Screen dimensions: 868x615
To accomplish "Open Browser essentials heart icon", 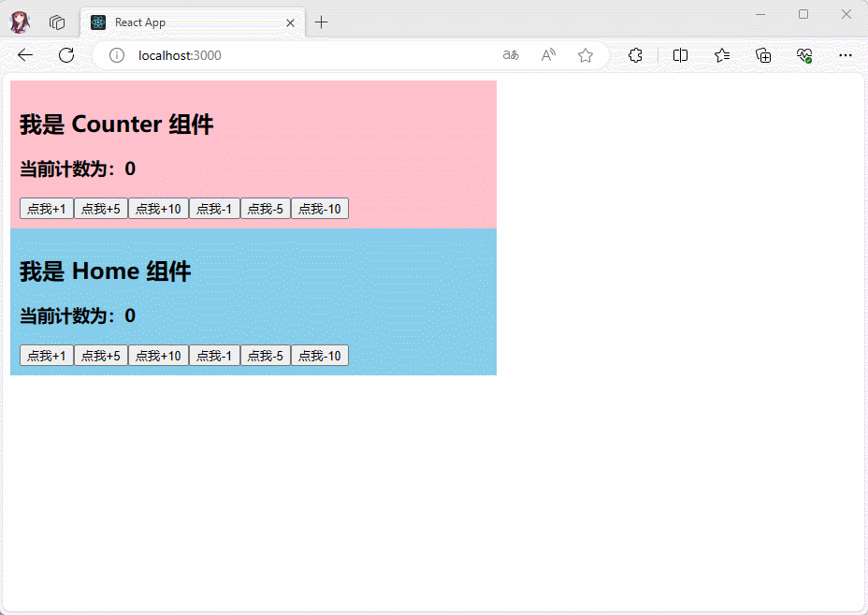I will (804, 55).
